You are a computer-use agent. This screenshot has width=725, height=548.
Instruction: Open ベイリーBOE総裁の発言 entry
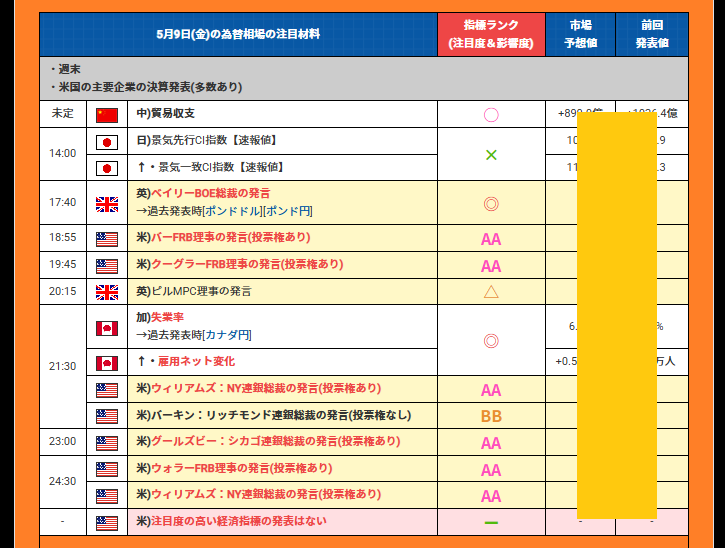pyautogui.click(x=211, y=193)
